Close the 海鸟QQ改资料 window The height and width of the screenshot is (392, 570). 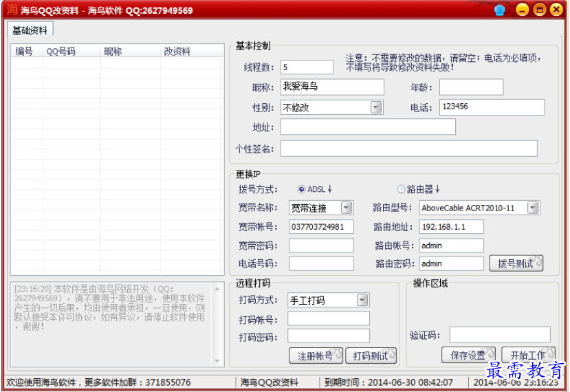coord(556,10)
